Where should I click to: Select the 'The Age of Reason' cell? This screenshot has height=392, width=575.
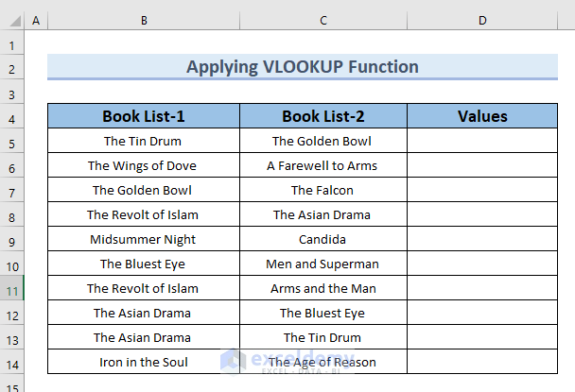[x=323, y=362]
